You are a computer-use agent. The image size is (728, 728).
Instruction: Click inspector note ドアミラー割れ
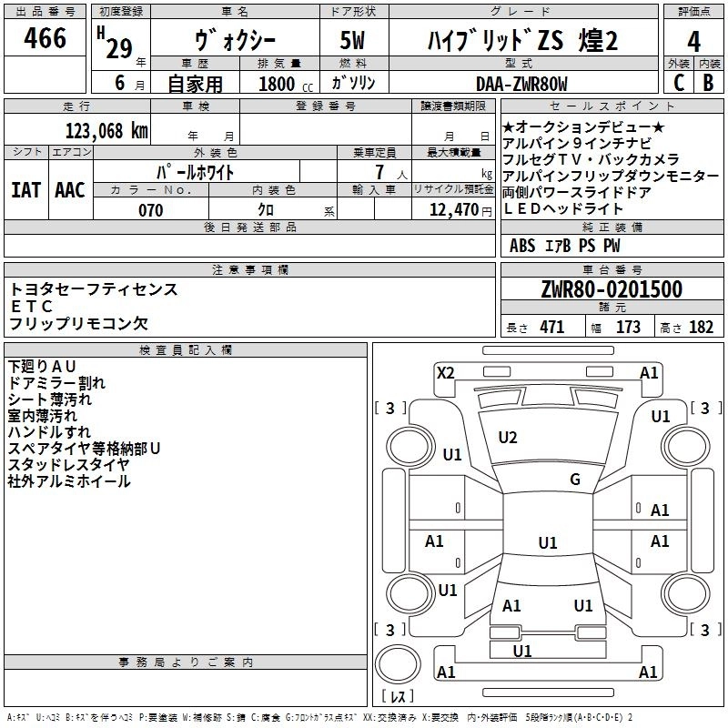click(56, 383)
